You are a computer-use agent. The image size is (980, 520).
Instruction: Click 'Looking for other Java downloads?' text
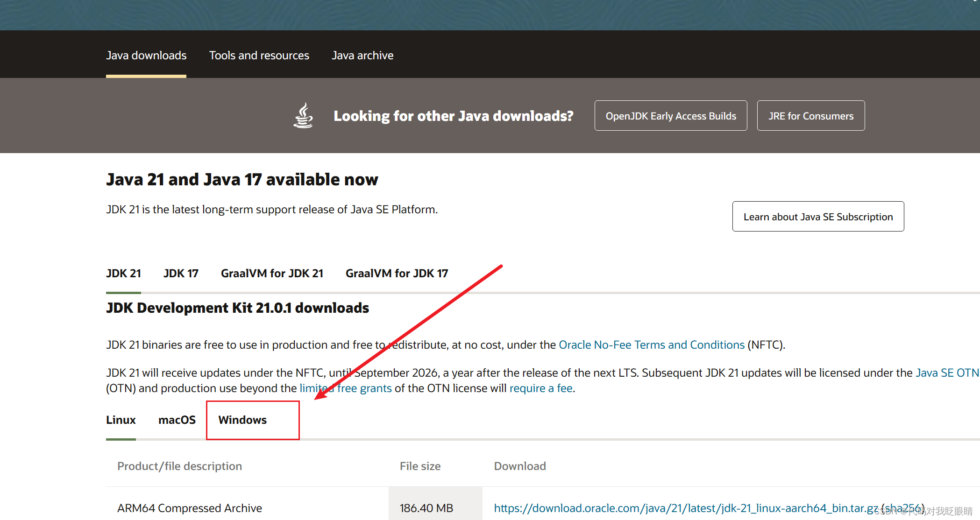[x=453, y=115]
